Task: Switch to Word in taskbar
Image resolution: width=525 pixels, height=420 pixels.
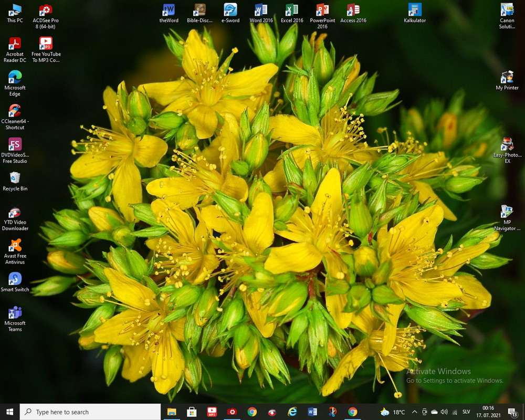Action: point(312,412)
